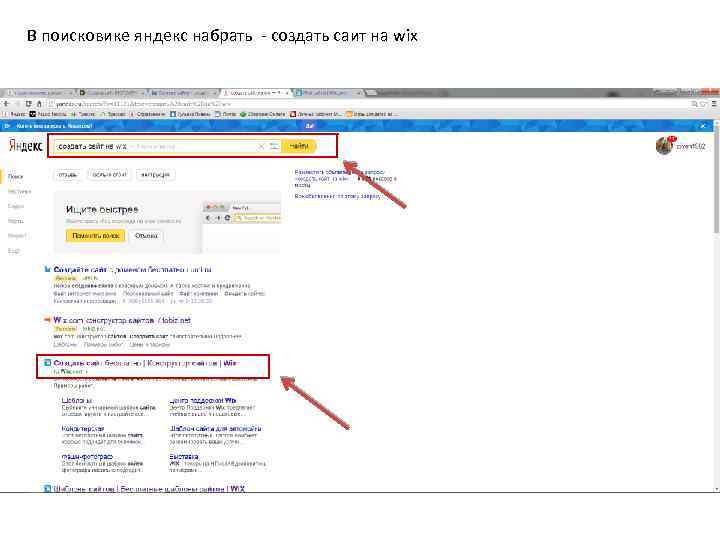
Task: Switch to the third browser tab
Action: point(183,93)
